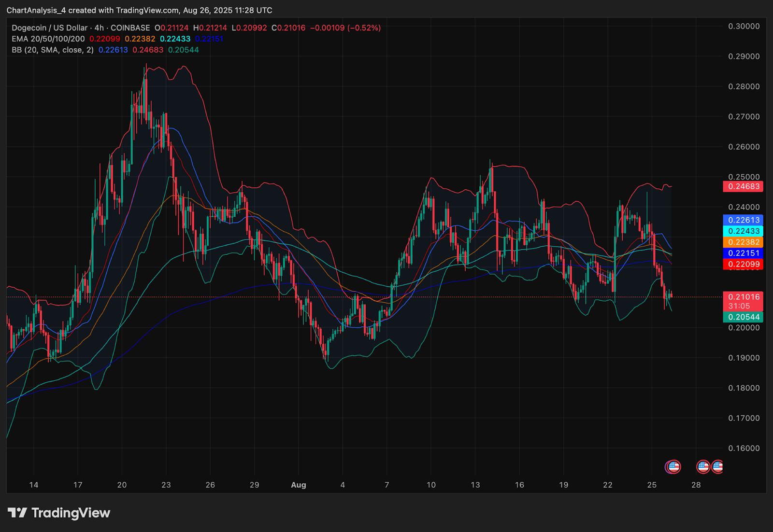The height and width of the screenshot is (532, 773).
Task: Click the US flag event icon with purple ring
Action: click(673, 467)
